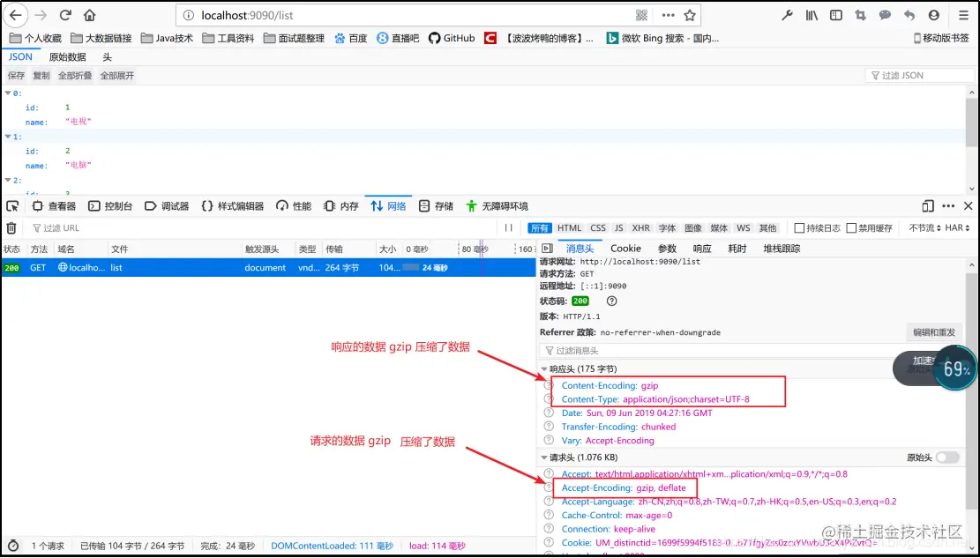Viewport: 980px width, 558px height.
Task: Open the 样式编辑器 devtools tab
Action: click(x=233, y=206)
